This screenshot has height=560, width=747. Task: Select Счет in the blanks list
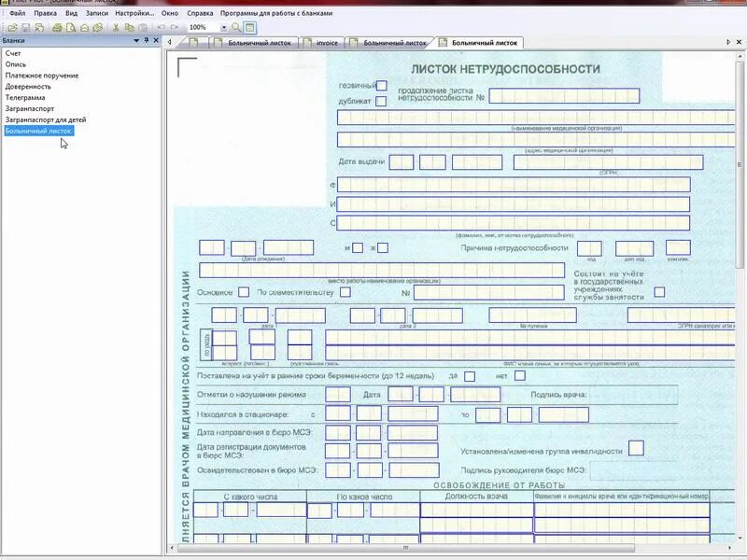13,53
